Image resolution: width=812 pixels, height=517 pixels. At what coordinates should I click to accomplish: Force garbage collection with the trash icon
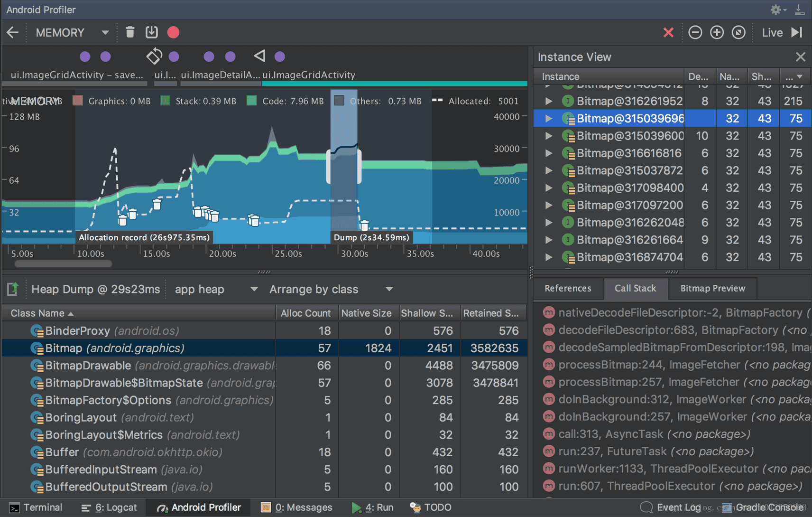[129, 32]
